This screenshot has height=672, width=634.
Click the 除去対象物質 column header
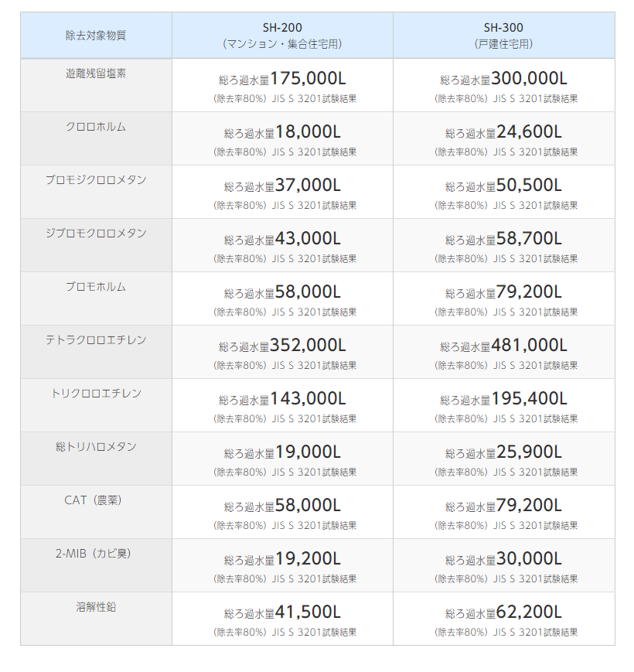pos(96,36)
